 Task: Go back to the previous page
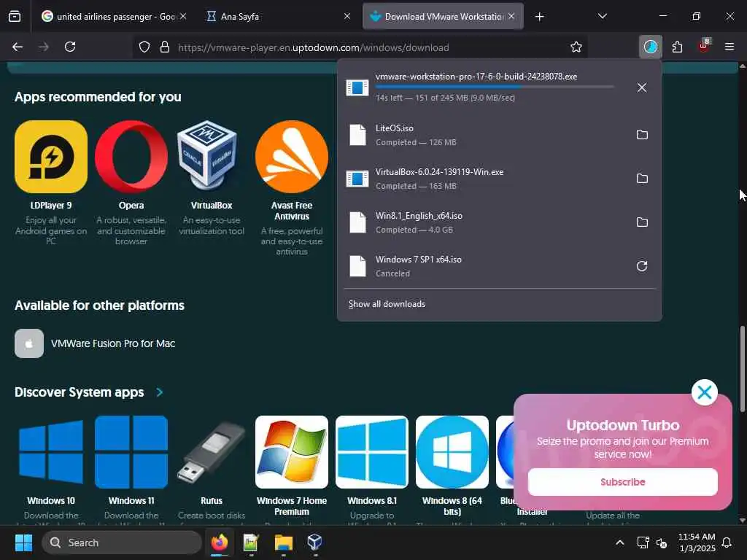click(18, 47)
